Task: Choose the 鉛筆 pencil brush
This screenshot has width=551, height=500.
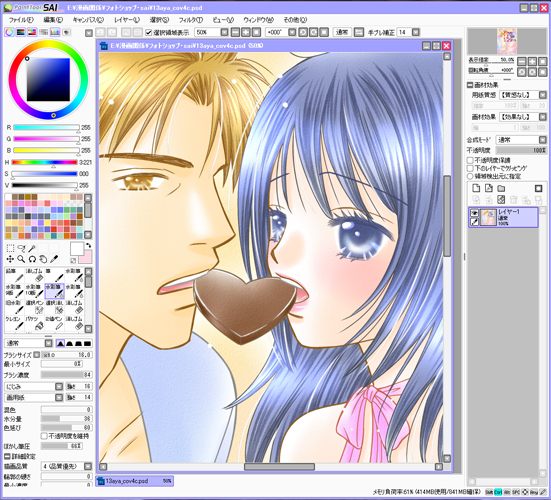Action: [14, 275]
